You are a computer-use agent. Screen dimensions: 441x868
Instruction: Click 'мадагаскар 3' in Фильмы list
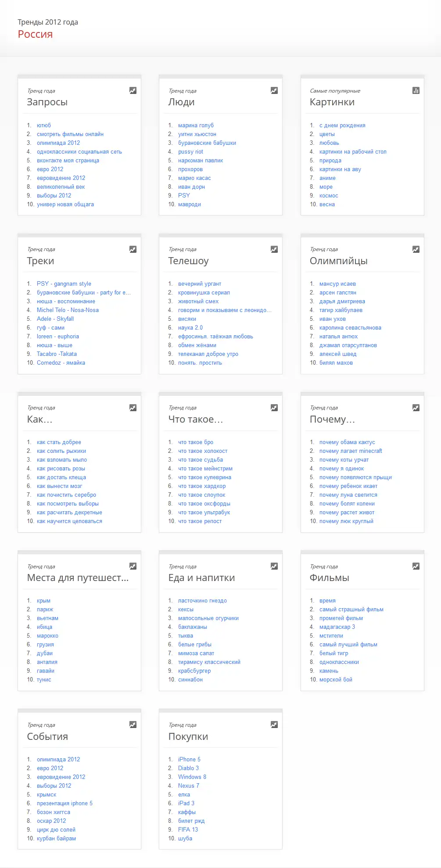(337, 627)
